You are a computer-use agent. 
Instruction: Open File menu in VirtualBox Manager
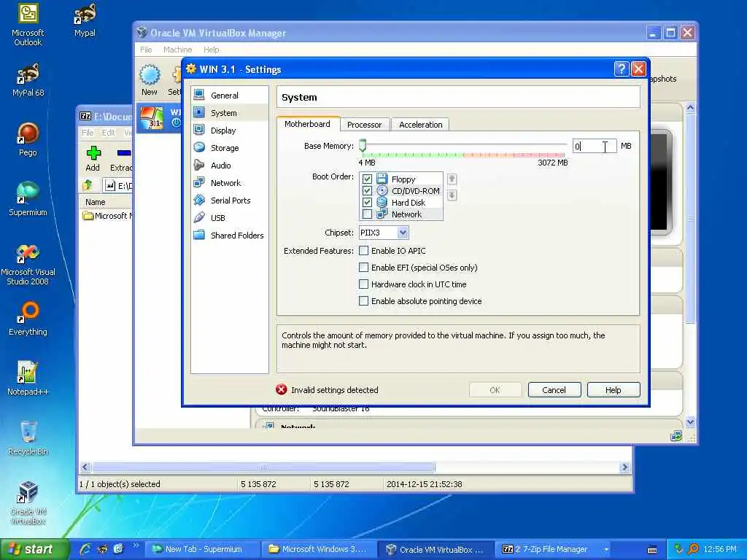pyautogui.click(x=146, y=50)
